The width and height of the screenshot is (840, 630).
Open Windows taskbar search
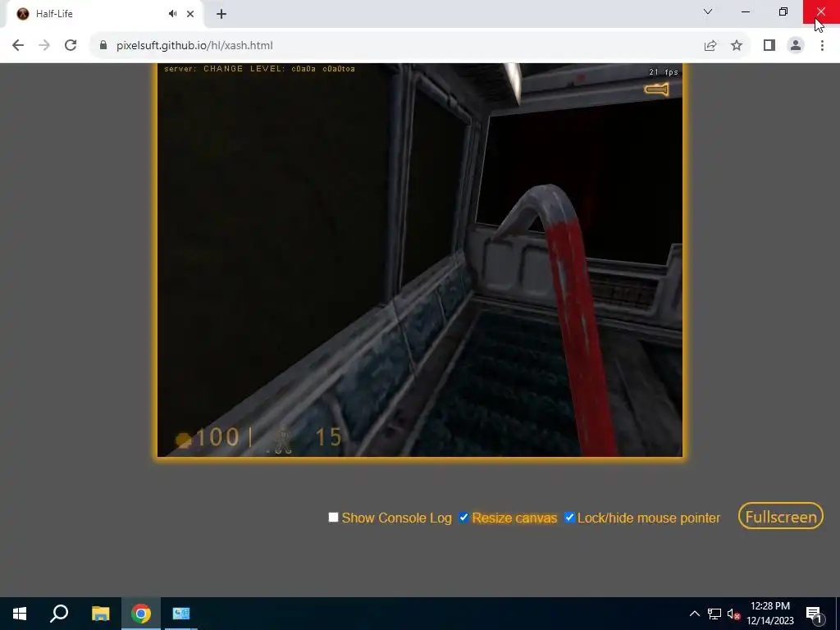[x=59, y=614]
